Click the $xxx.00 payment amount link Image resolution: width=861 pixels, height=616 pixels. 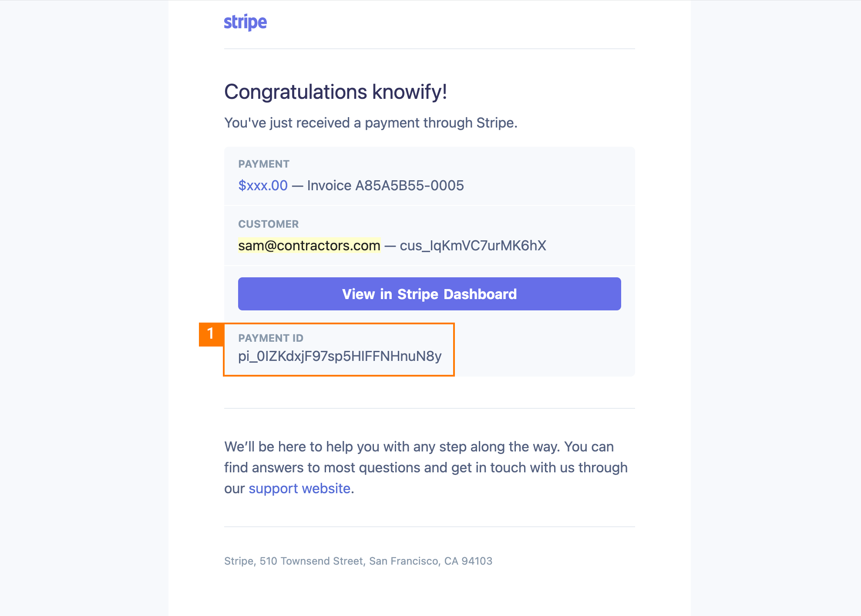click(263, 185)
